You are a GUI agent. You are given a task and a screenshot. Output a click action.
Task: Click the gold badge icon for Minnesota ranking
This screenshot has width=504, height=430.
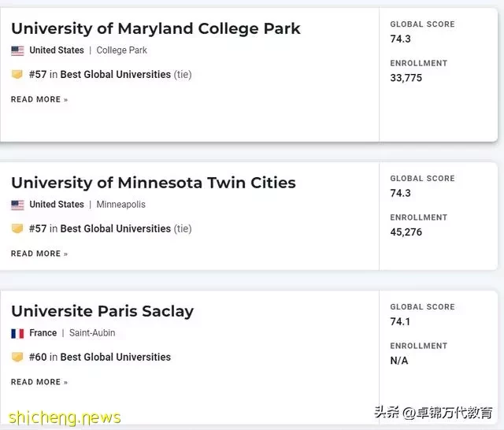[17, 228]
